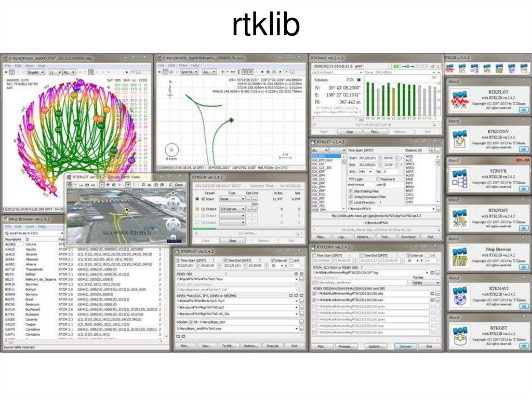Browse local directory in RTKGET

438,209
